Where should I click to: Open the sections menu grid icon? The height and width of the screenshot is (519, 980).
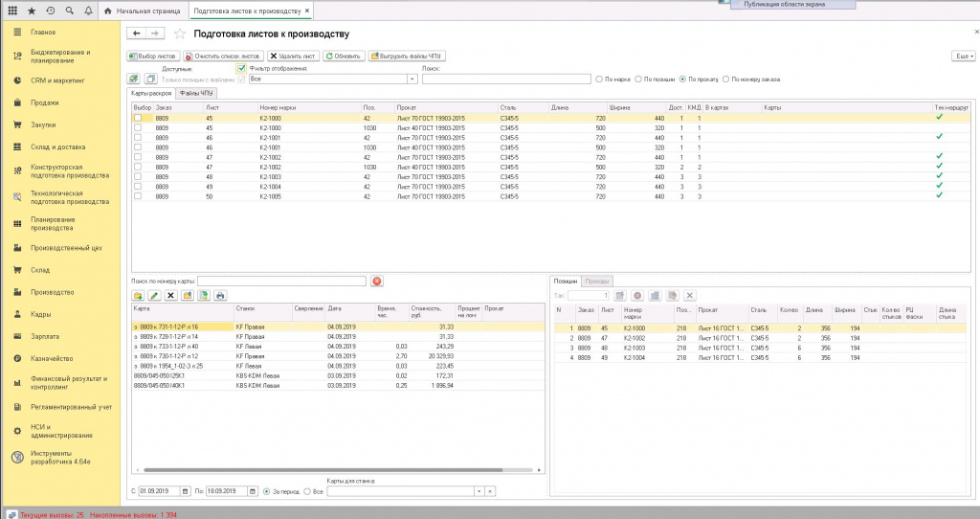12,11
